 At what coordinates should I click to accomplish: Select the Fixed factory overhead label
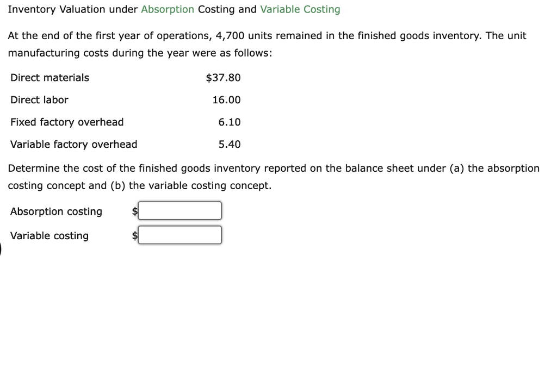(x=66, y=122)
